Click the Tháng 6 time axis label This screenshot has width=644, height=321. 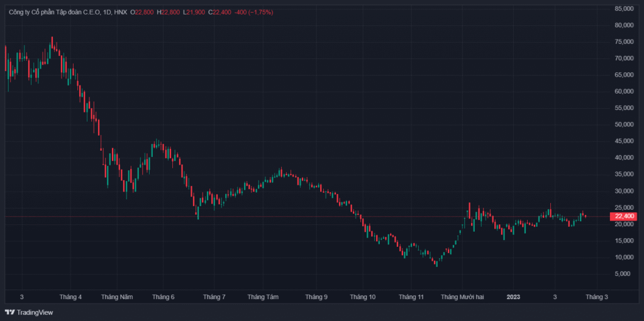(163, 297)
